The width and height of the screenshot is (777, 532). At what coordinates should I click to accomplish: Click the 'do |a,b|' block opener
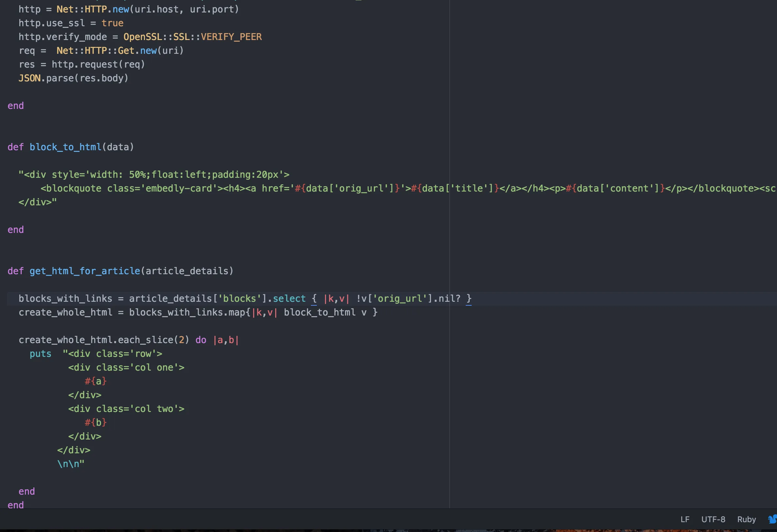pos(217,340)
